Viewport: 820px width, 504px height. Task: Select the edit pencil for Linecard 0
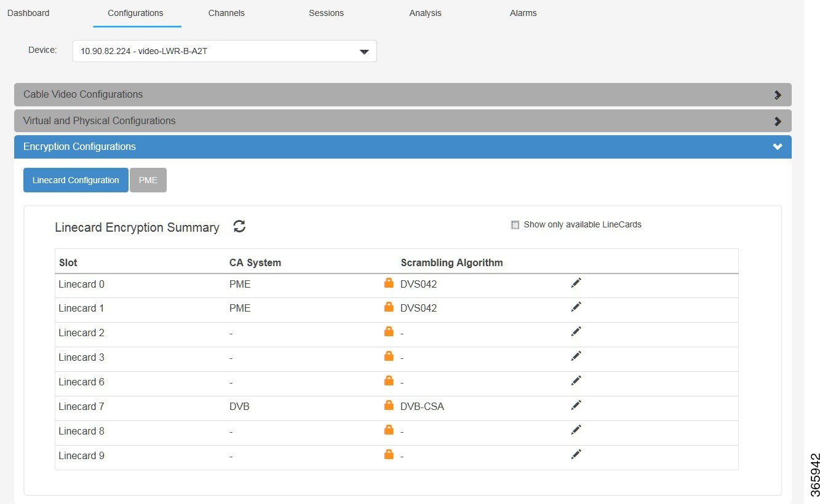(576, 282)
